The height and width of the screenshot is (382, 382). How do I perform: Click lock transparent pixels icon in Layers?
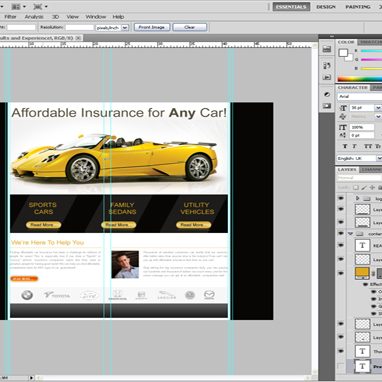coord(356,188)
